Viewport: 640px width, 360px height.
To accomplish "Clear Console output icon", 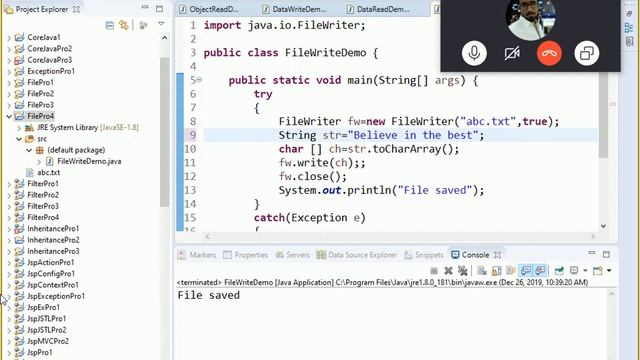I will (482, 271).
